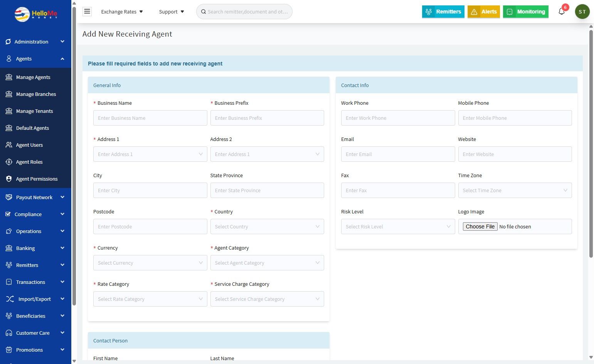Click the Transactions sidebar icon
Viewport: 594px width, 364px height.
9,282
